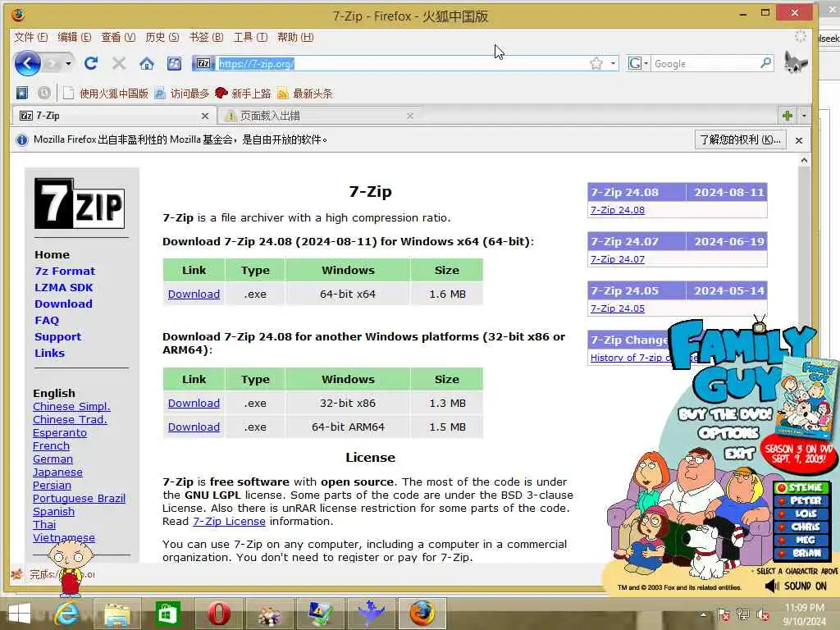
Task: Open the search engine selector dropdown
Action: point(637,64)
